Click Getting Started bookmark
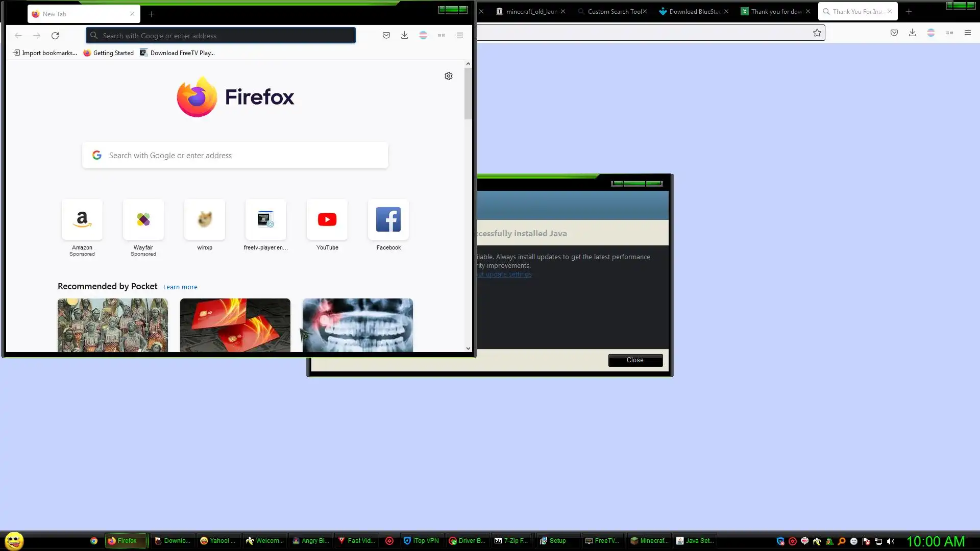Screen dimensions: 980x551 [x=109, y=53]
